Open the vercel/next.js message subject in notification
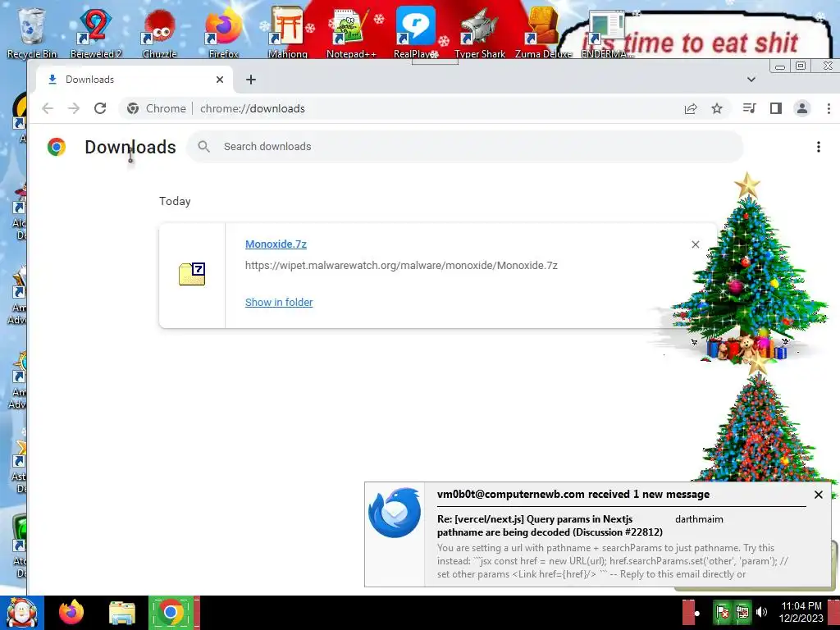 tap(550, 526)
